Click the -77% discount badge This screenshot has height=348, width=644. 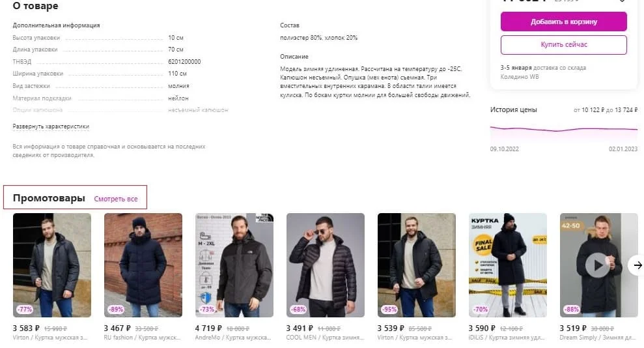click(x=25, y=309)
